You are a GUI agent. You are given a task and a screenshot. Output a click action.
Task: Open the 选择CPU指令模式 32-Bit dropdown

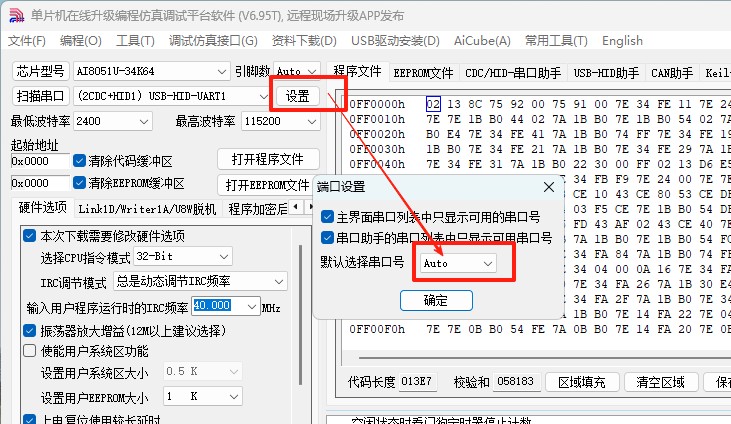pos(224,257)
